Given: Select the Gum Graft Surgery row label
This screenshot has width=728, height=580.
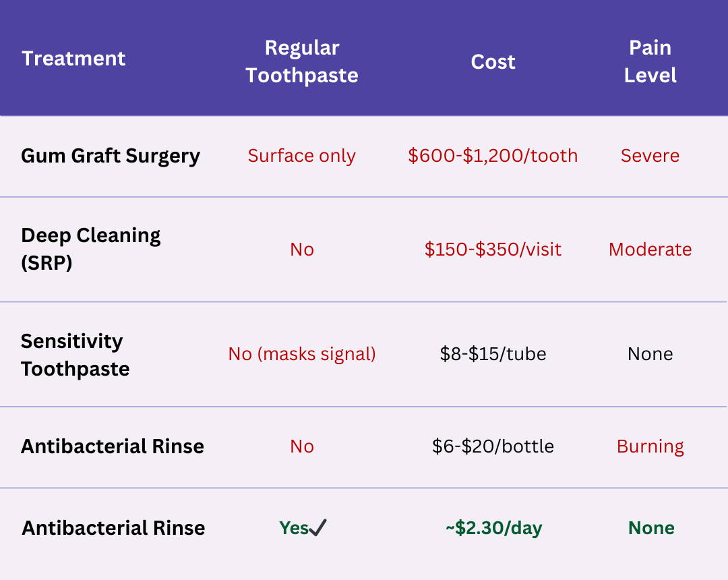Looking at the screenshot, I should point(111,156).
